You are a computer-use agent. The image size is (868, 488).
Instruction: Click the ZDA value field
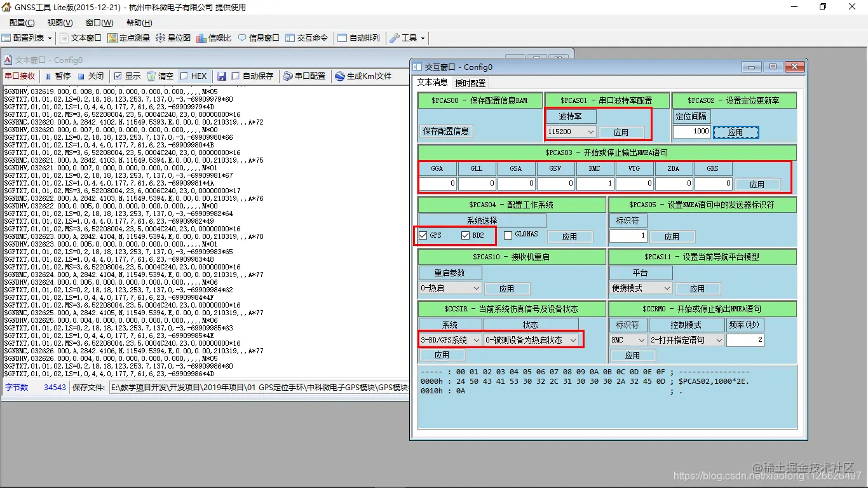click(x=674, y=184)
